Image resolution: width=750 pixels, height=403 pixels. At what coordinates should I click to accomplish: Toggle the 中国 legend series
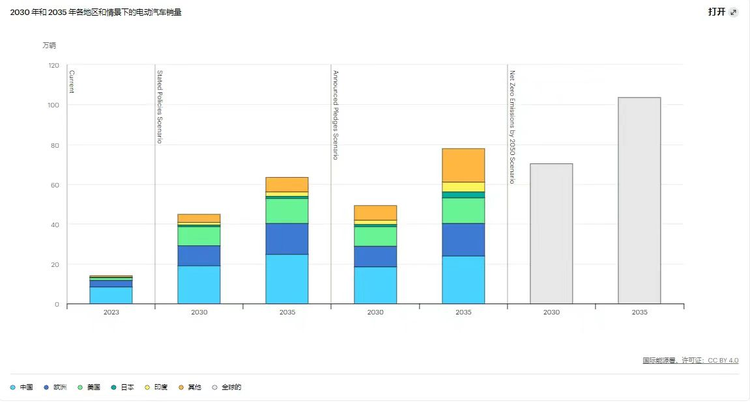coord(23,386)
